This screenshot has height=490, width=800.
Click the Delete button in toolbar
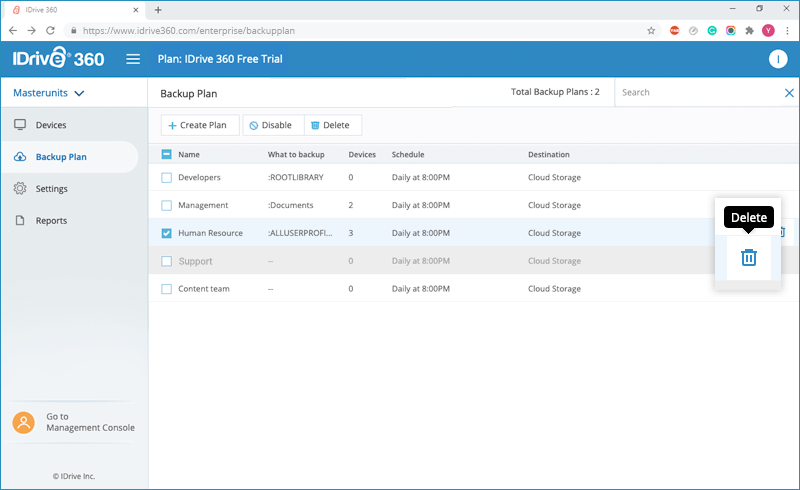click(x=333, y=125)
